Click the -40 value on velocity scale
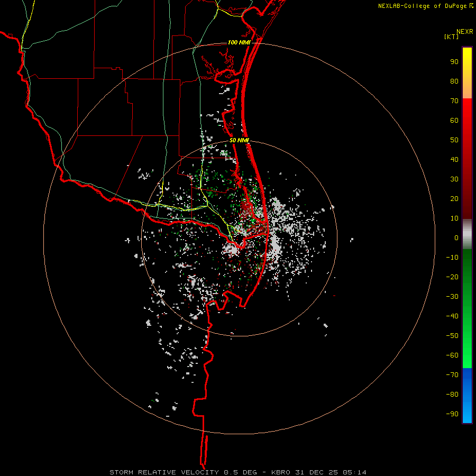 pos(452,316)
